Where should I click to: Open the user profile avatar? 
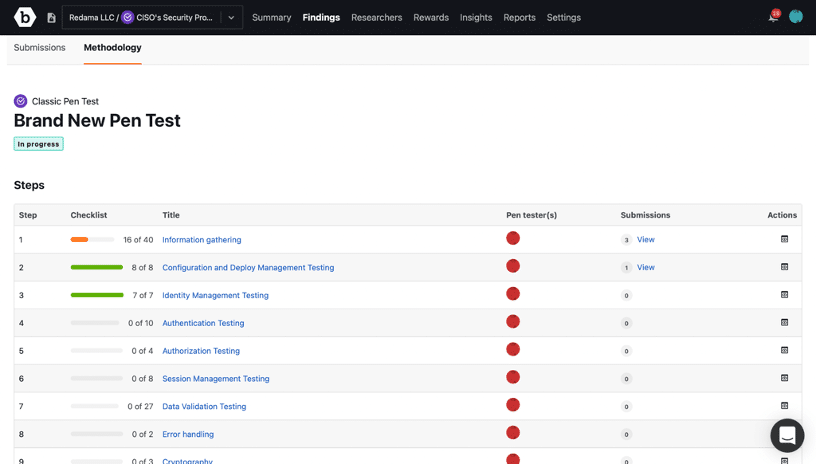[x=796, y=17]
